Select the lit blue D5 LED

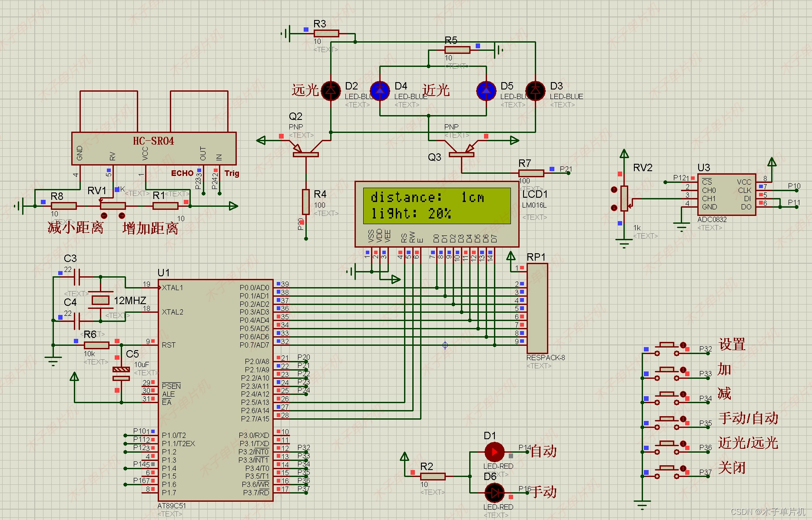tap(486, 91)
